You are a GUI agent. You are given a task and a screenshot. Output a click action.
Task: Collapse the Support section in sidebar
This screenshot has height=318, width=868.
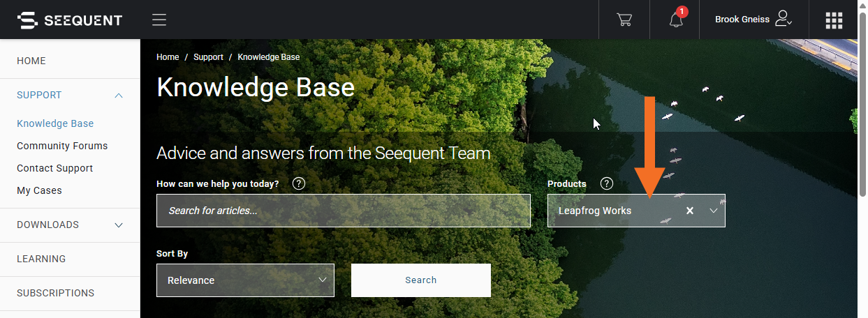click(x=119, y=95)
